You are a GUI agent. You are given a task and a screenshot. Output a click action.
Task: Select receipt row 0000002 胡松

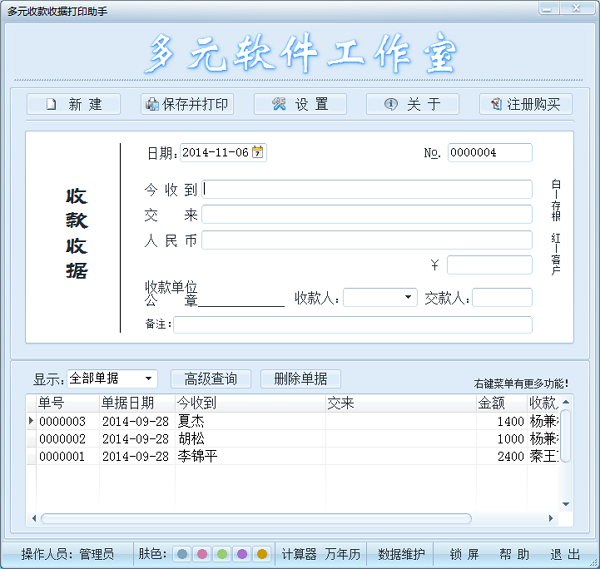(x=293, y=439)
